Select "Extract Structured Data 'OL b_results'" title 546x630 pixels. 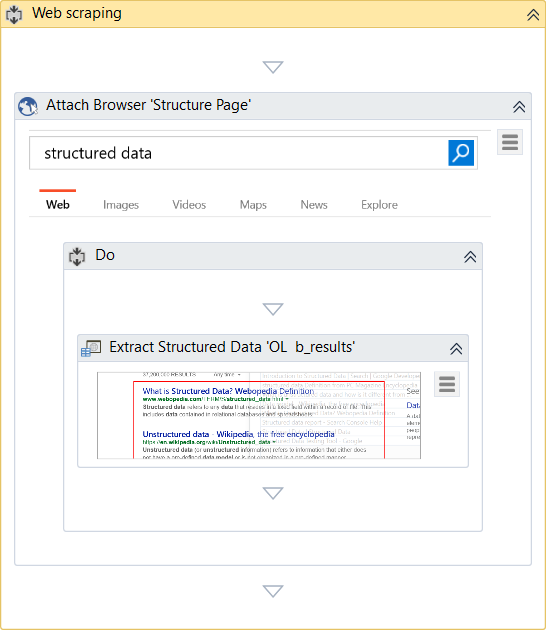click(x=232, y=347)
